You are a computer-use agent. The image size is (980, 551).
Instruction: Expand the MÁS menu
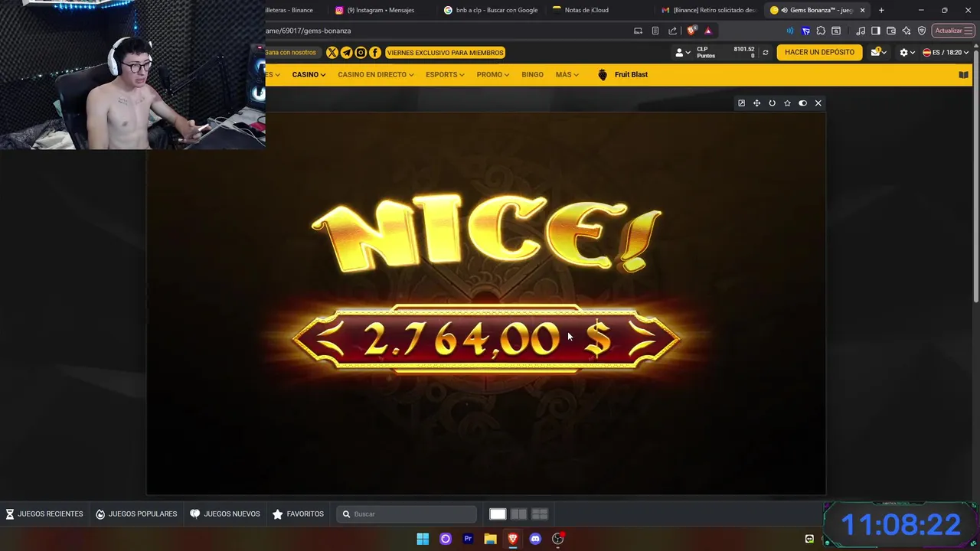click(567, 75)
